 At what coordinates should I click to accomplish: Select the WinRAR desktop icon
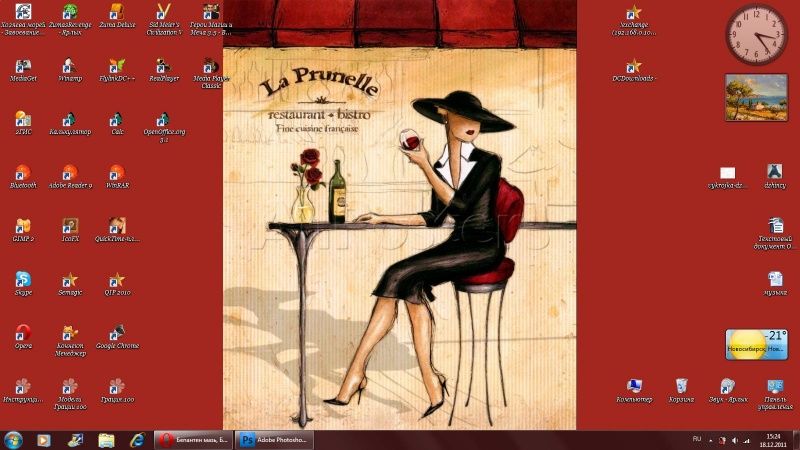(117, 173)
